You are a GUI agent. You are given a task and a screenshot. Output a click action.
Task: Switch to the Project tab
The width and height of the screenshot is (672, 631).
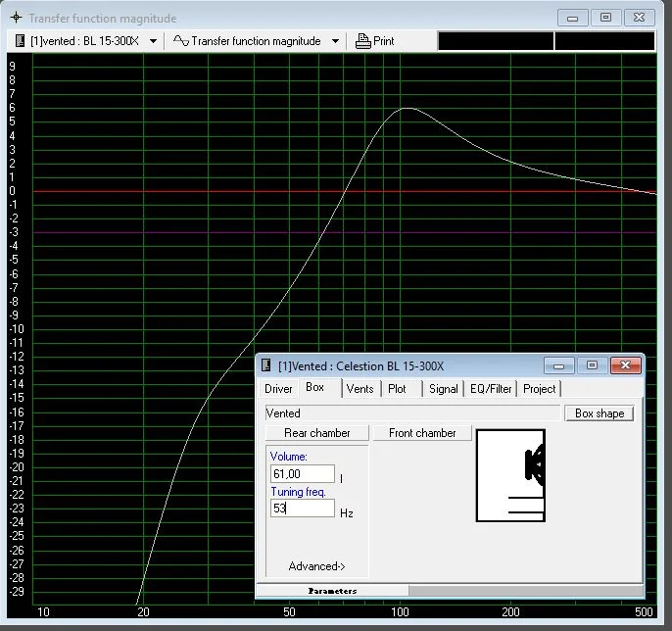click(539, 389)
